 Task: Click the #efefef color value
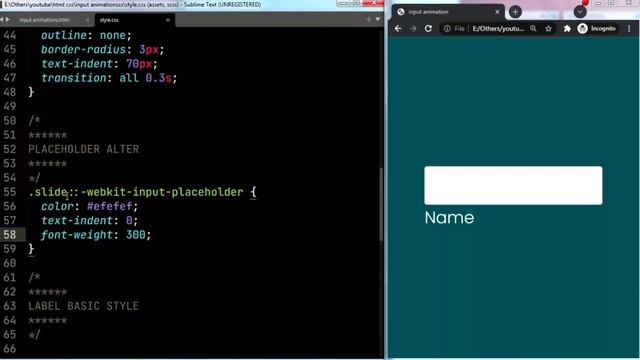110,206
